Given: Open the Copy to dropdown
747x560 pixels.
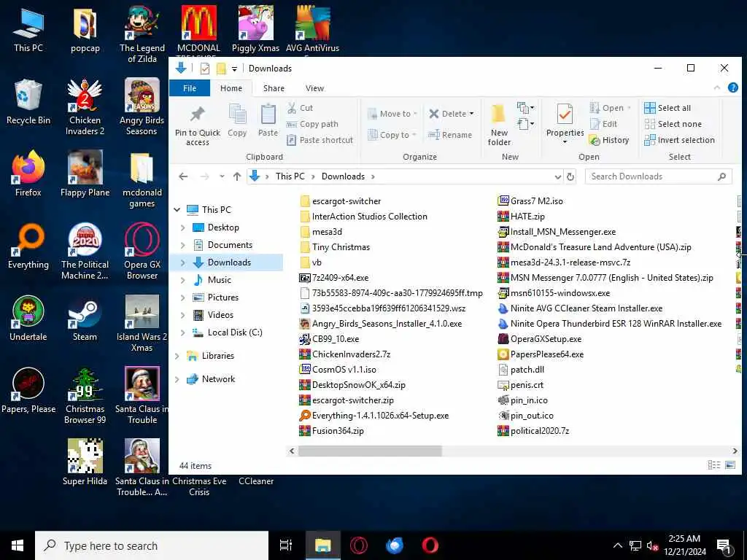Looking at the screenshot, I should click(392, 135).
